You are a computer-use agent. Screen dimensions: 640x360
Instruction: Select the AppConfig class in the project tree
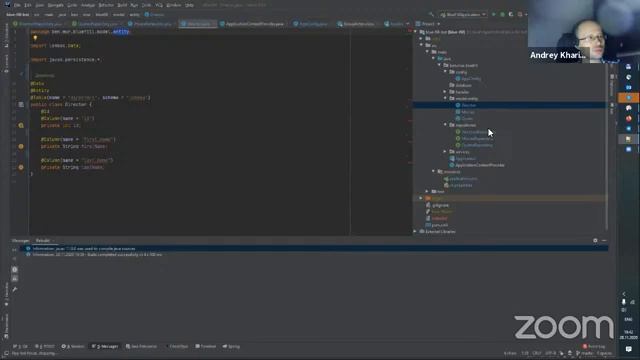(x=468, y=78)
